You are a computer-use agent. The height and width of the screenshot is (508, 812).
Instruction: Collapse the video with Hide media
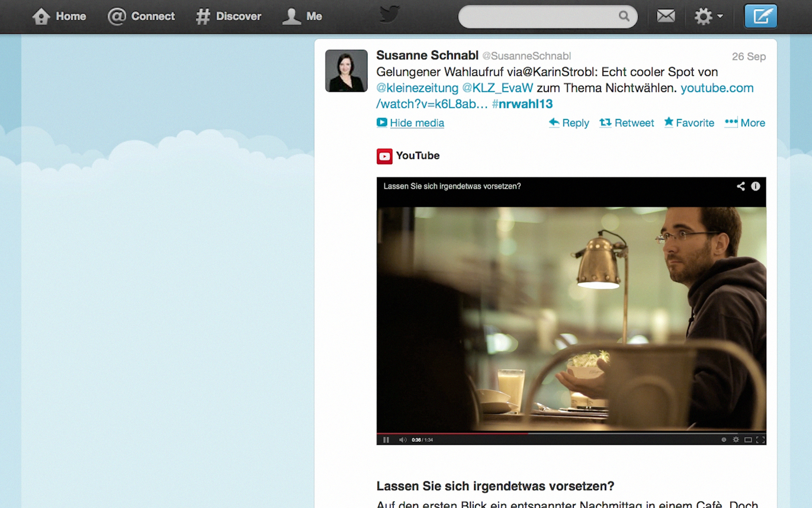416,123
